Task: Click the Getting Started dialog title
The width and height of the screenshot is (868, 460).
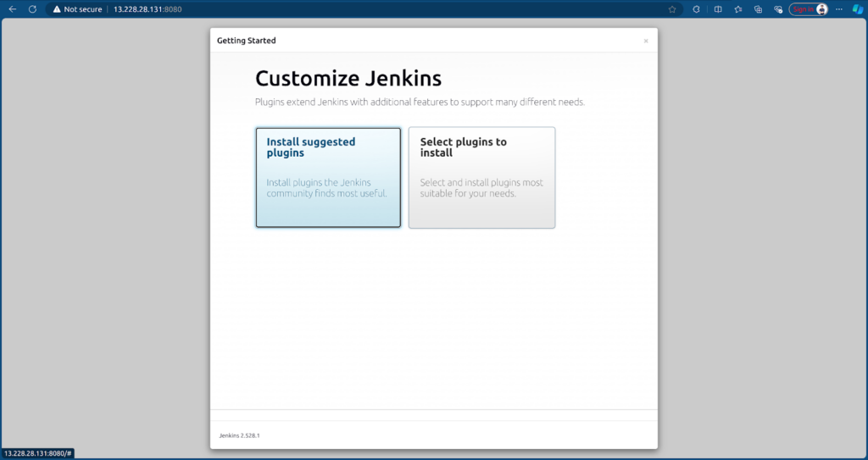Action: [246, 41]
